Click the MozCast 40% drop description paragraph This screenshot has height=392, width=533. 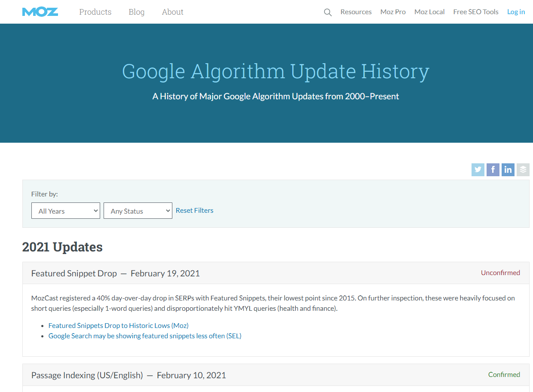(x=273, y=303)
